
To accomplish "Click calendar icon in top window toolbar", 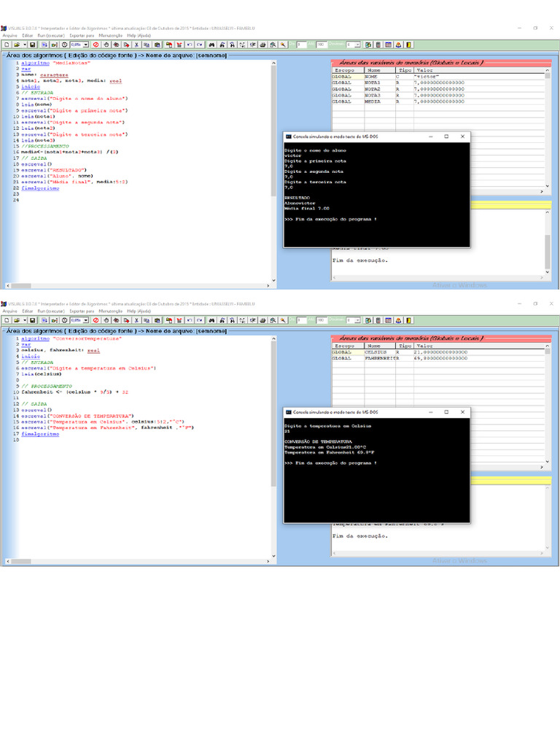I will click(x=389, y=44).
